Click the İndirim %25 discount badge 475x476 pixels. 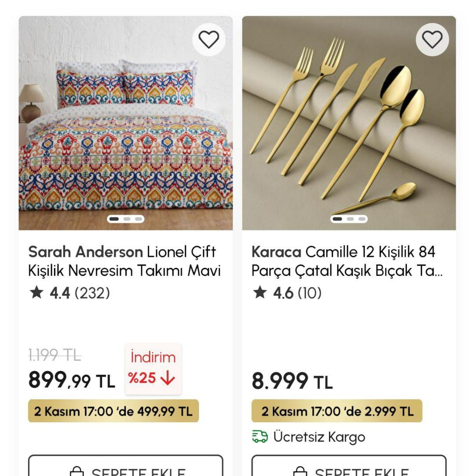point(153,369)
